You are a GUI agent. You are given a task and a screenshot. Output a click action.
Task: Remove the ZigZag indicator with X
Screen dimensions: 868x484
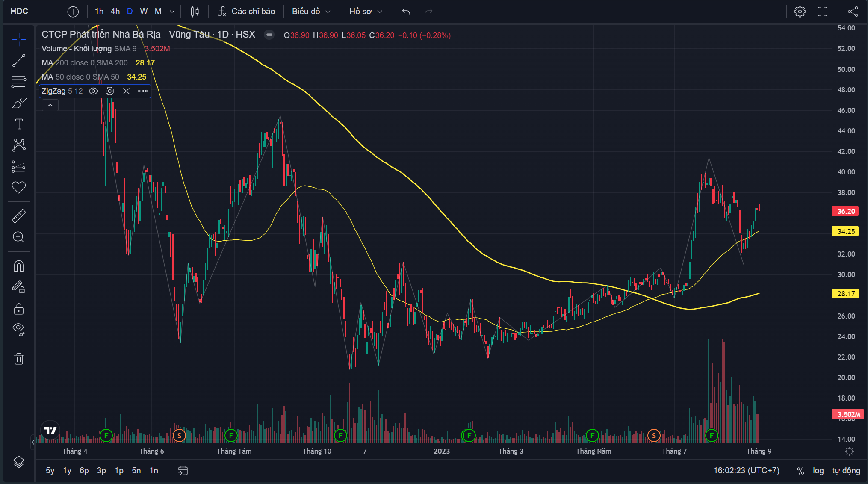pos(126,91)
